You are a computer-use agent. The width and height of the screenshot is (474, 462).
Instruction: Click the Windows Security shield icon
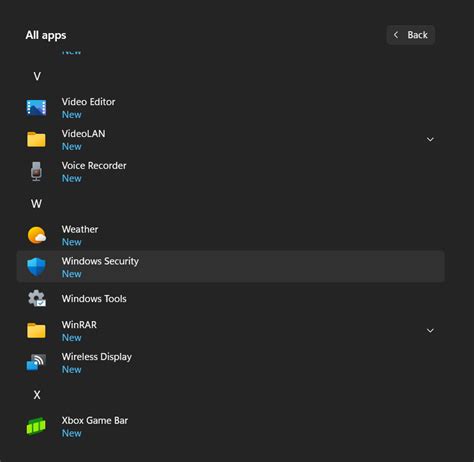pyautogui.click(x=36, y=267)
